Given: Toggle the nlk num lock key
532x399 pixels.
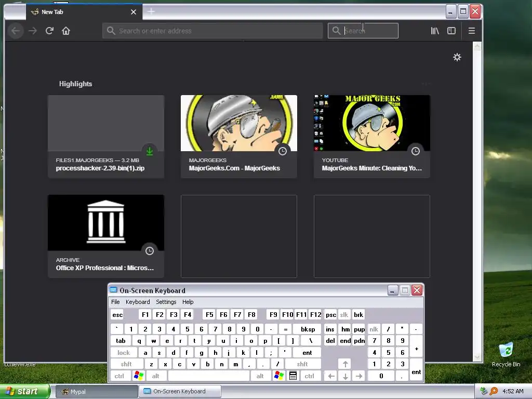Looking at the screenshot, I should point(374,329).
